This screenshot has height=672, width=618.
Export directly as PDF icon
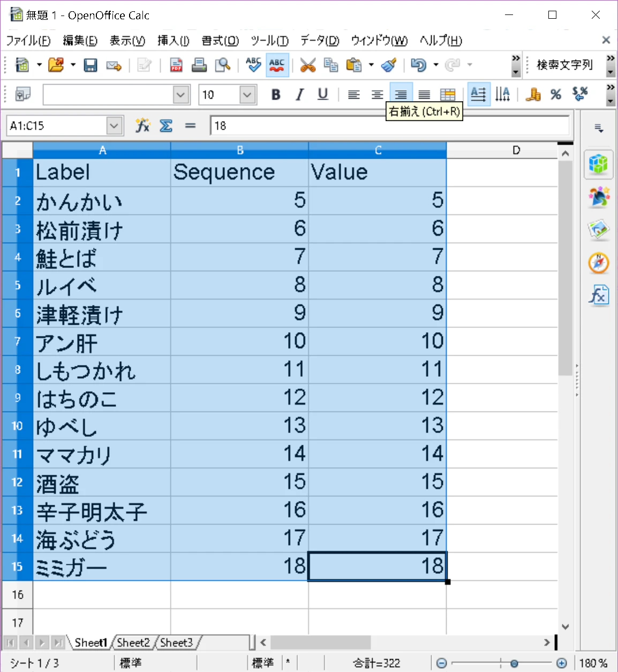176,65
